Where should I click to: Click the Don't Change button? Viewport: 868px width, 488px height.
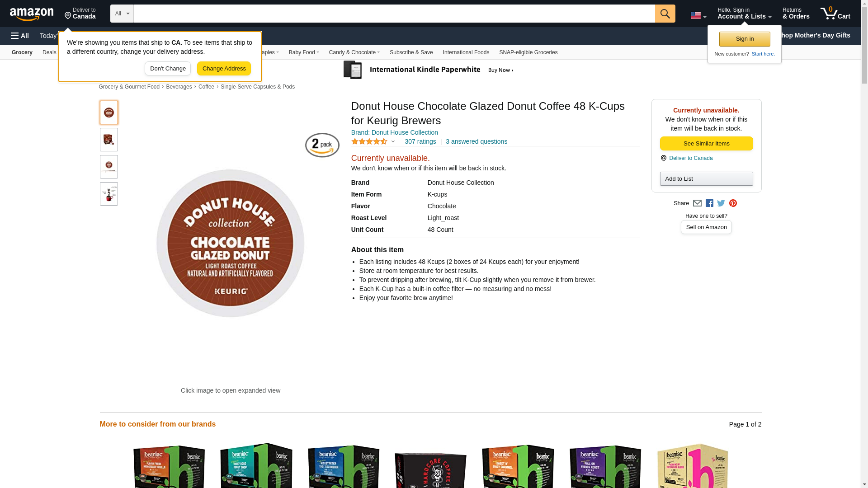point(168,69)
